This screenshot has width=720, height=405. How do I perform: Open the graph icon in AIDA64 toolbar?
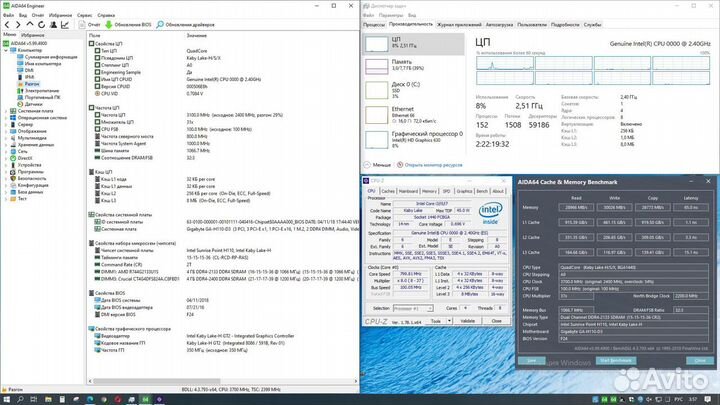(67, 26)
